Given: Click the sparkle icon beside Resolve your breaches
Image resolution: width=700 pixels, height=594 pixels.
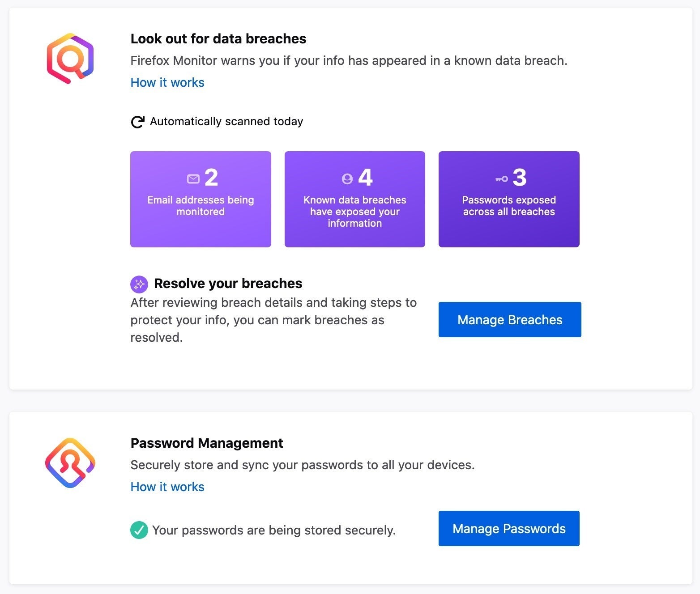Looking at the screenshot, I should point(139,284).
